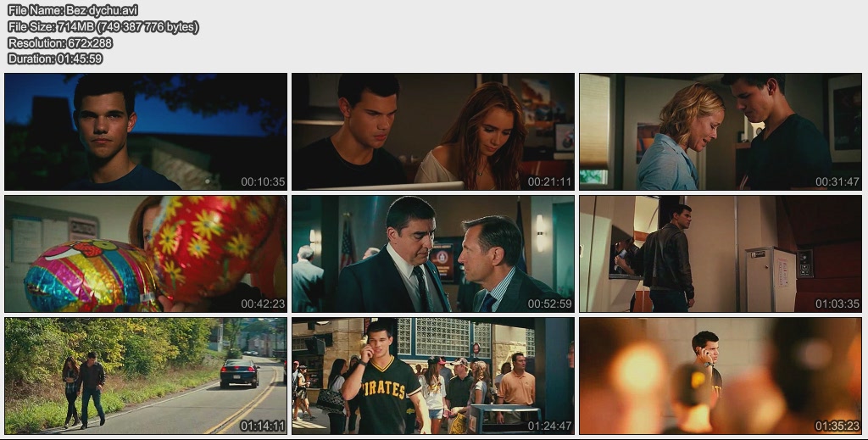Select thumbnail of man in leather jacket
868x440 pixels.
tap(721, 253)
